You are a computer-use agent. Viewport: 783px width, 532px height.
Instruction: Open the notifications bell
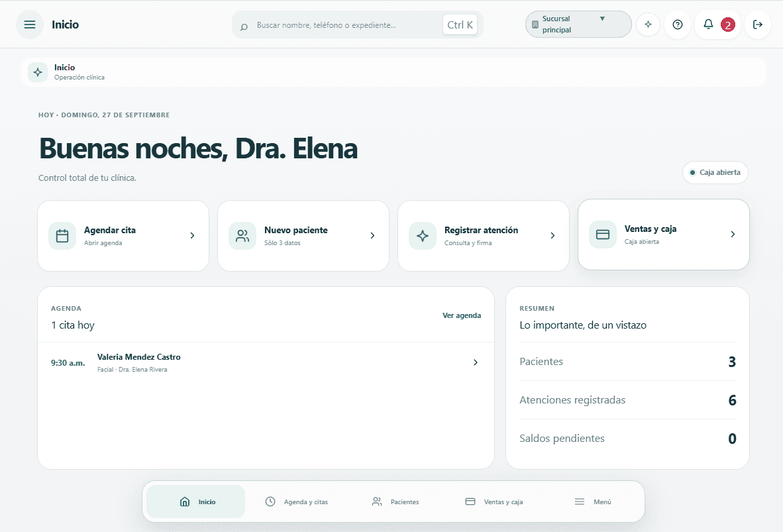tap(708, 24)
